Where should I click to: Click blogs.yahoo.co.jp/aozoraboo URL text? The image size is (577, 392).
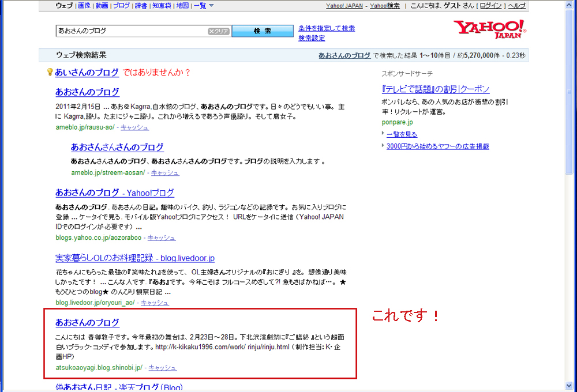pyautogui.click(x=99, y=238)
